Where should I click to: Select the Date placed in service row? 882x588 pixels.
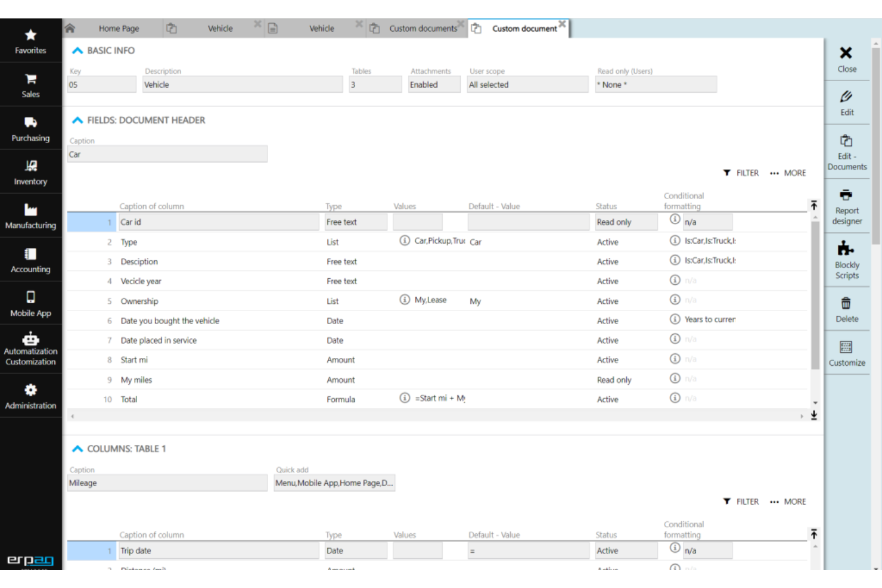pos(437,340)
